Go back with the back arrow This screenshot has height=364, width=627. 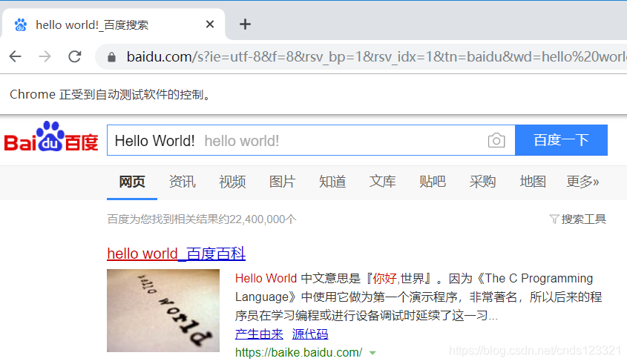point(15,57)
